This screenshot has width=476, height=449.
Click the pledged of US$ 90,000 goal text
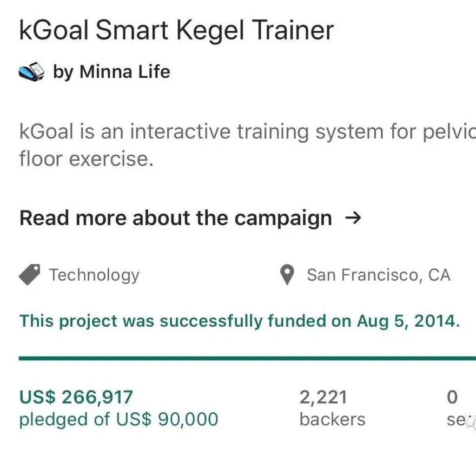(x=118, y=420)
